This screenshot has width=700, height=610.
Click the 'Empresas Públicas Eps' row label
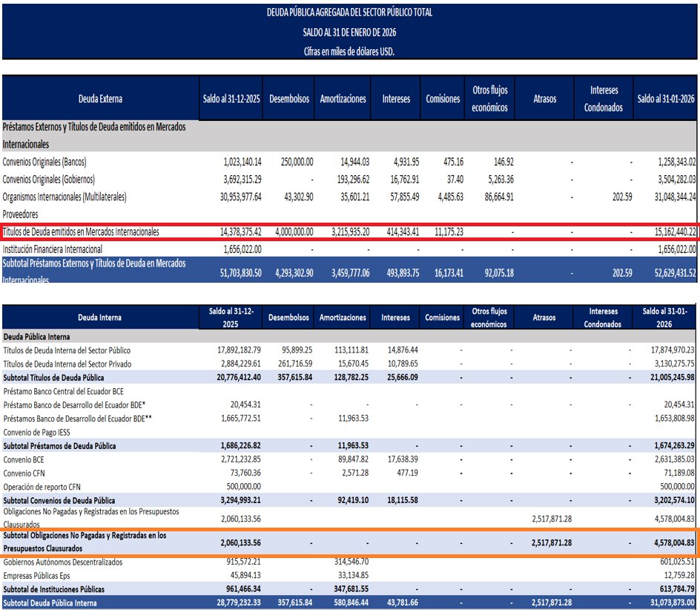(36, 576)
